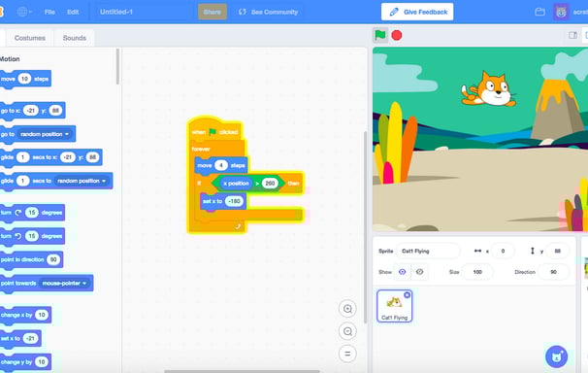Screen dimensions: 588x373
Task: Switch to the Costumes tab
Action: pyautogui.click(x=30, y=38)
